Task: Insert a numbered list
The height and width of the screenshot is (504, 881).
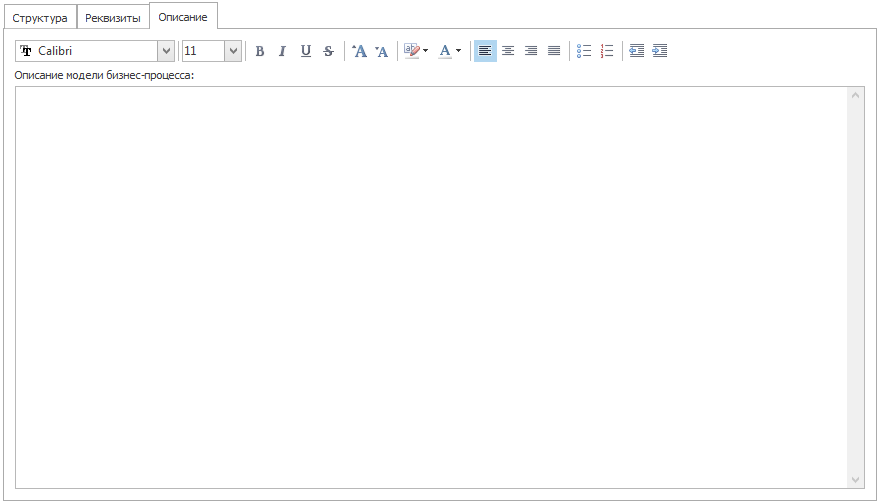Action: [607, 51]
